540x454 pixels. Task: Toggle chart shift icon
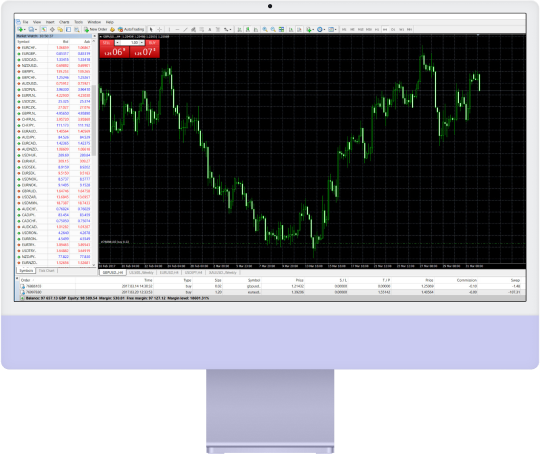click(x=300, y=30)
